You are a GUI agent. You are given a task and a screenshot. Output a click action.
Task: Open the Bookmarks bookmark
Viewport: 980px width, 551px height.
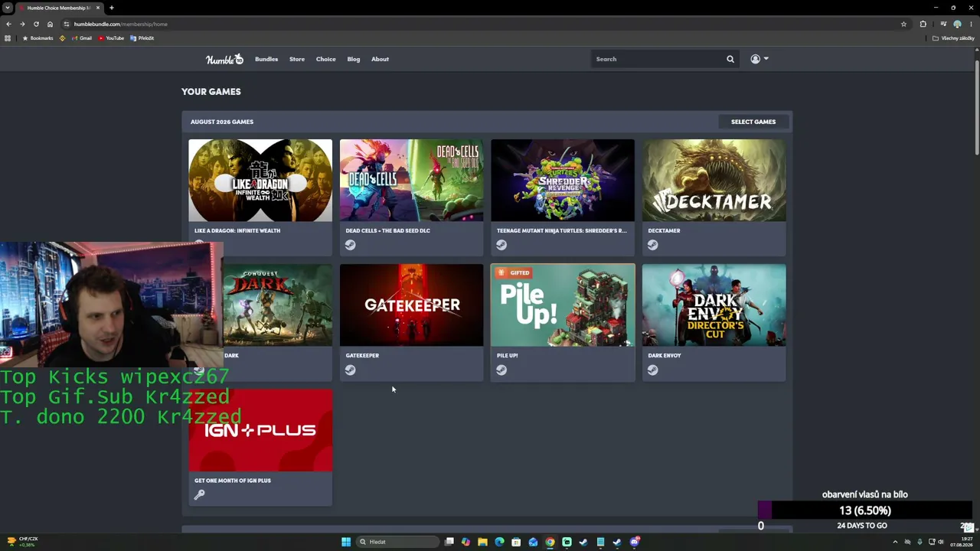(38, 38)
